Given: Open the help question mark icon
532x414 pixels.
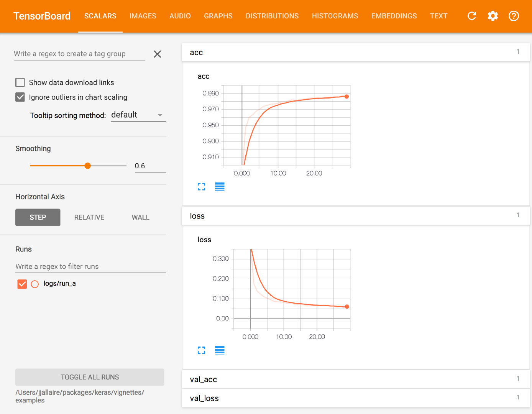Looking at the screenshot, I should point(514,16).
